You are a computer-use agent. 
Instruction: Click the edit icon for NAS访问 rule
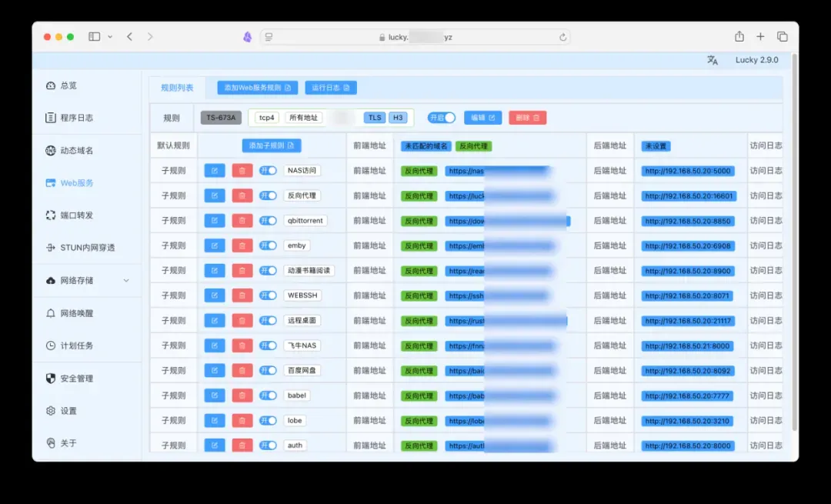pos(215,171)
